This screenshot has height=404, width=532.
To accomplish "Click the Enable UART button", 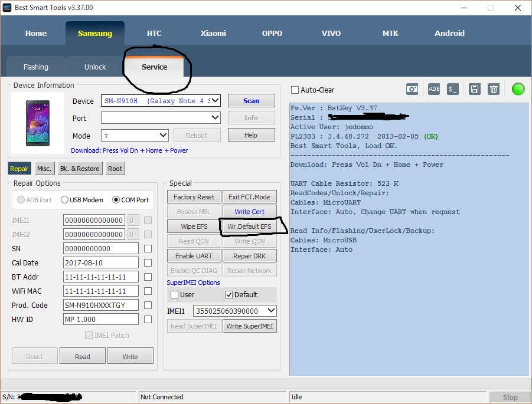I will tap(194, 256).
